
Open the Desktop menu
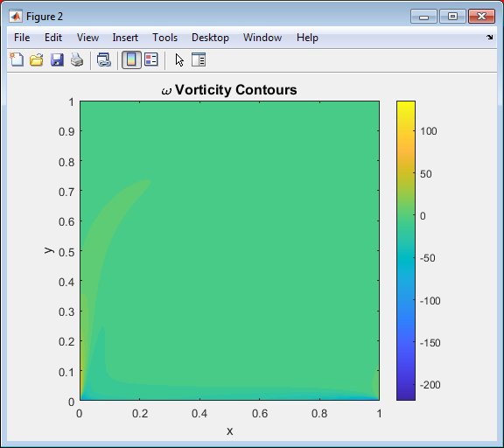tap(210, 38)
